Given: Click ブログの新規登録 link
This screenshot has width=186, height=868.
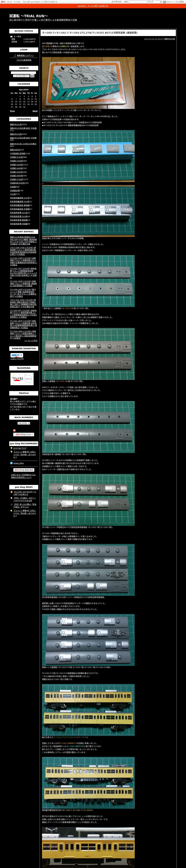Looking at the screenshot, I should point(24,60).
